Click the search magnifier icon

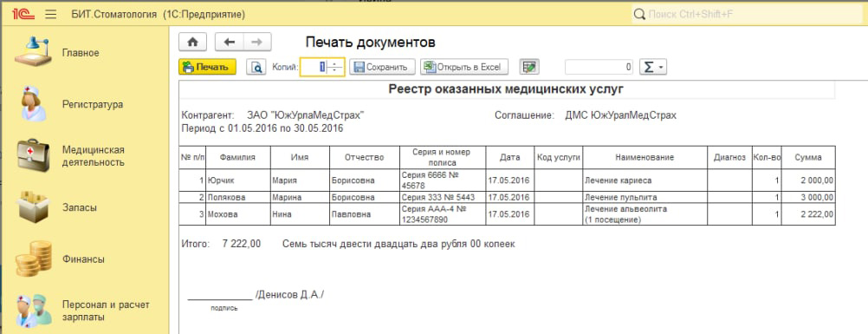tap(639, 15)
